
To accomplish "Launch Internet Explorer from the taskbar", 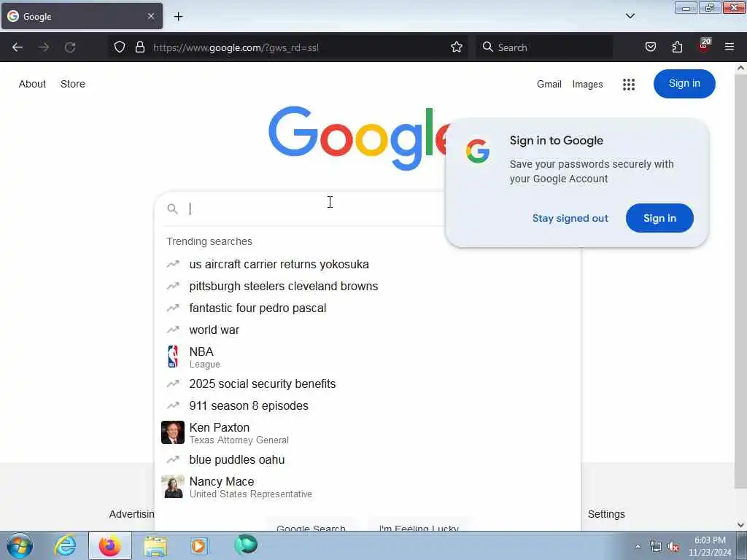I will pyautogui.click(x=65, y=545).
